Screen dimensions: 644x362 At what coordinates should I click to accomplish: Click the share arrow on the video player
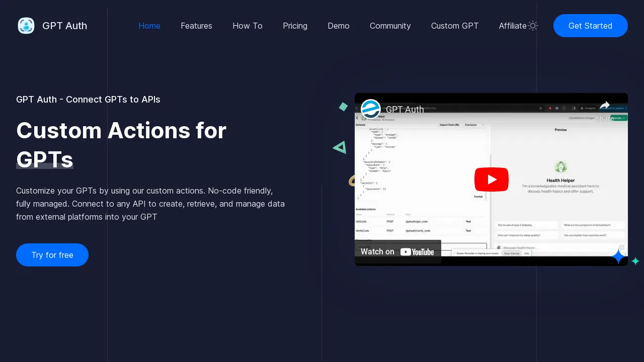click(x=605, y=104)
